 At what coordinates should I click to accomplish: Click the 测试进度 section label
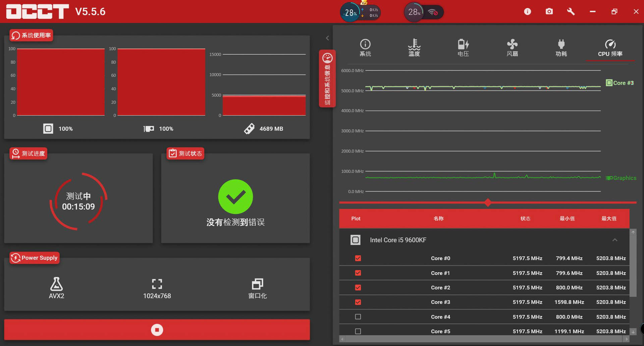(x=29, y=154)
